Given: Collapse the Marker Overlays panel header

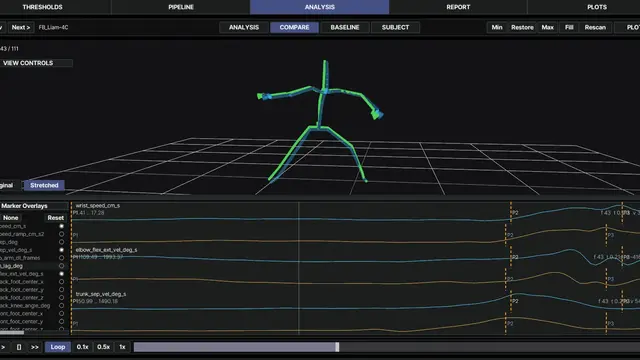Looking at the screenshot, I should click(33, 206).
